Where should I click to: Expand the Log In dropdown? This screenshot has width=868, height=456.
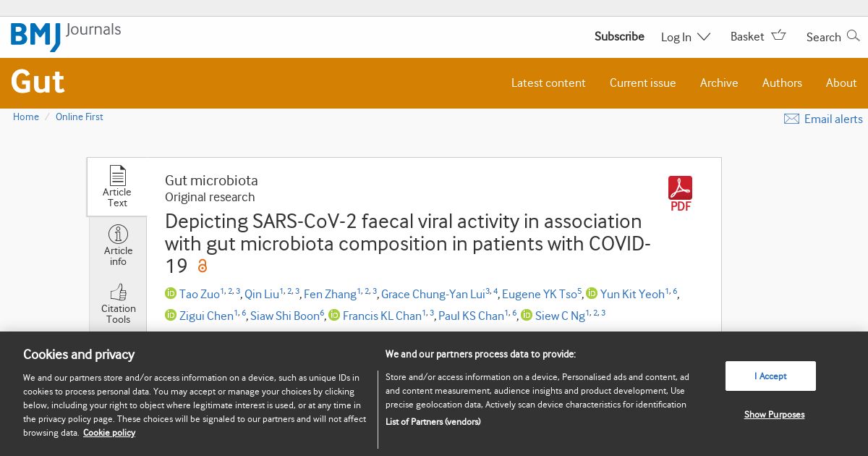[x=686, y=37]
